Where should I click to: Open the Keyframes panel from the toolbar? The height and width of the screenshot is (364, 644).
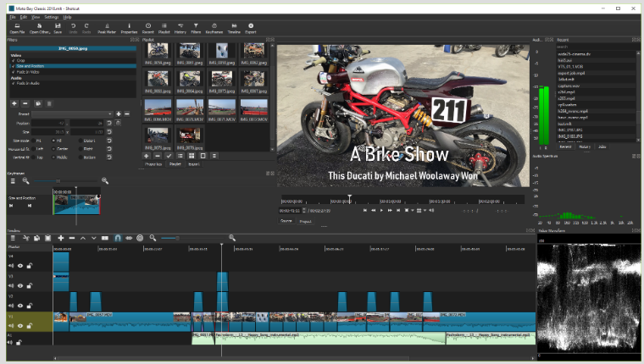[214, 28]
